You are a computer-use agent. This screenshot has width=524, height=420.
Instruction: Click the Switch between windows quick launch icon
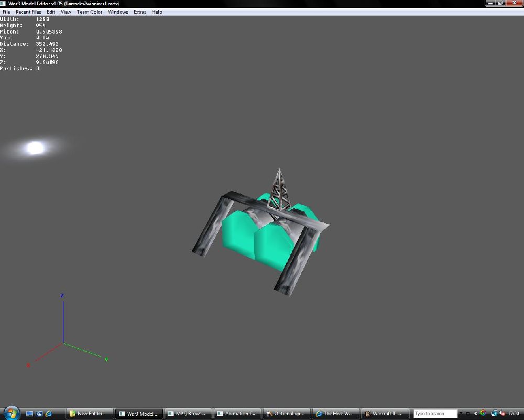39,414
